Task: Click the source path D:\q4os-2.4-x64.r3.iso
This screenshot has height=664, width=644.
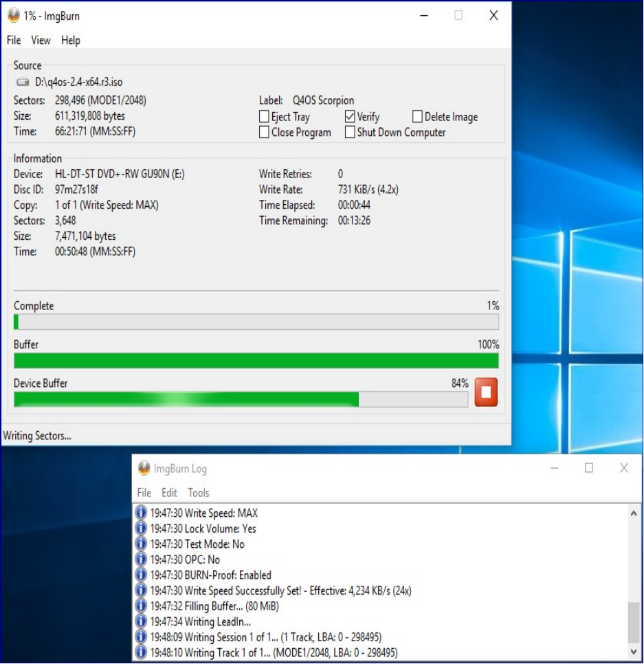Action: click(79, 82)
